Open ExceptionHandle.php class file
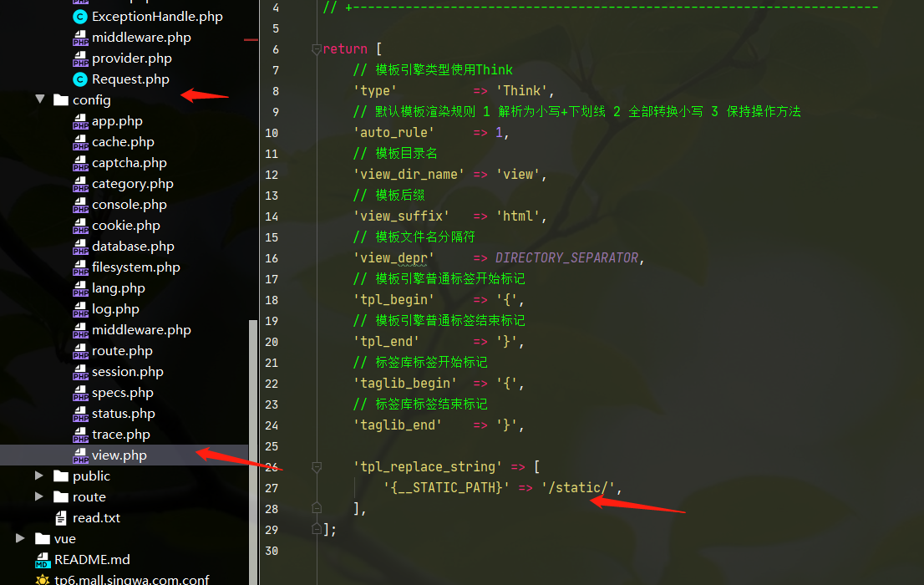Image resolution: width=924 pixels, height=585 pixels. pyautogui.click(x=157, y=17)
